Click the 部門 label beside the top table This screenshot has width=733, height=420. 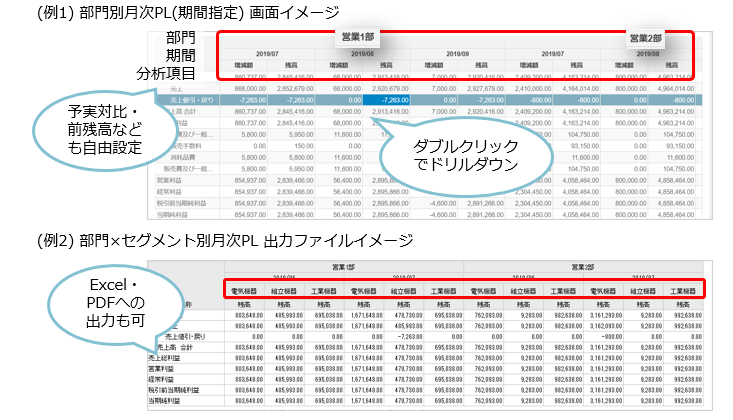(181, 38)
